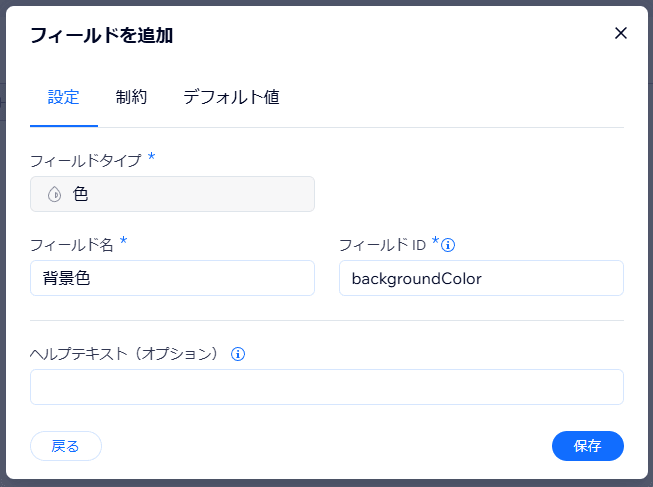
Task: Click info icon beside ヘルプテキスト label
Action: click(238, 354)
